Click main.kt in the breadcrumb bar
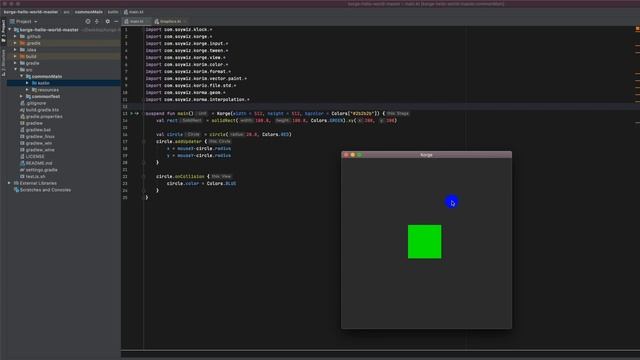640x360 pixels. tap(134, 12)
